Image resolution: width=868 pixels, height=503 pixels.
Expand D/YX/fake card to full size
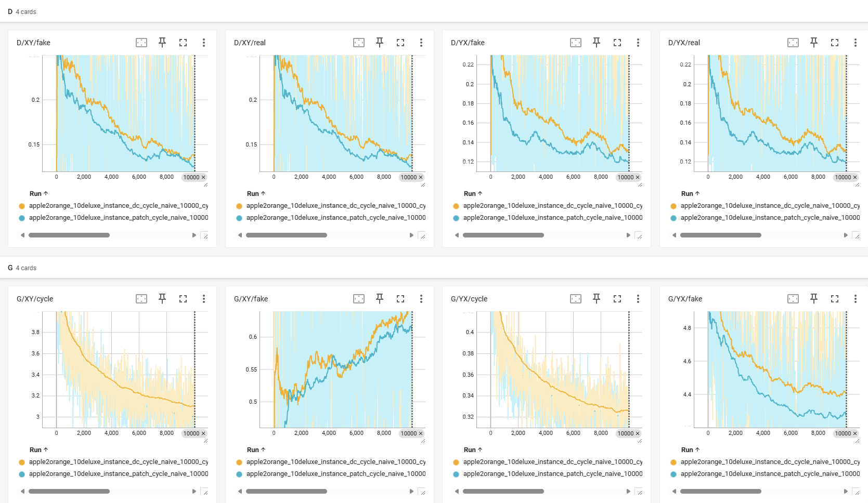click(617, 43)
